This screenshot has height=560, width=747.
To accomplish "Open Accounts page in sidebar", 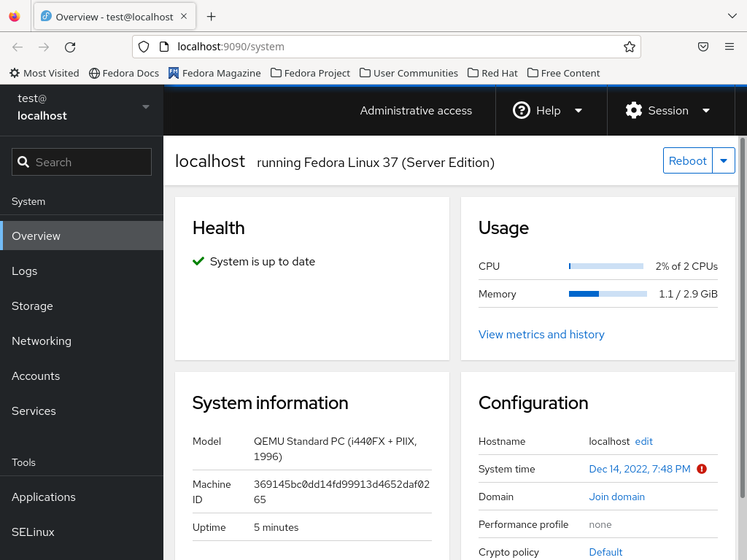I will click(x=82, y=376).
